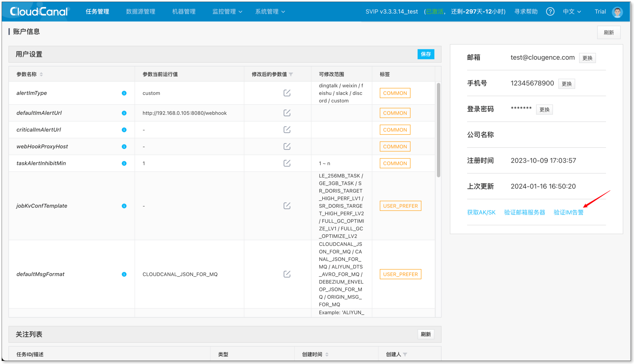Viewport: 634px width, 364px height.
Task: Click info icon next to criticalImAlertUrl
Action: (124, 130)
